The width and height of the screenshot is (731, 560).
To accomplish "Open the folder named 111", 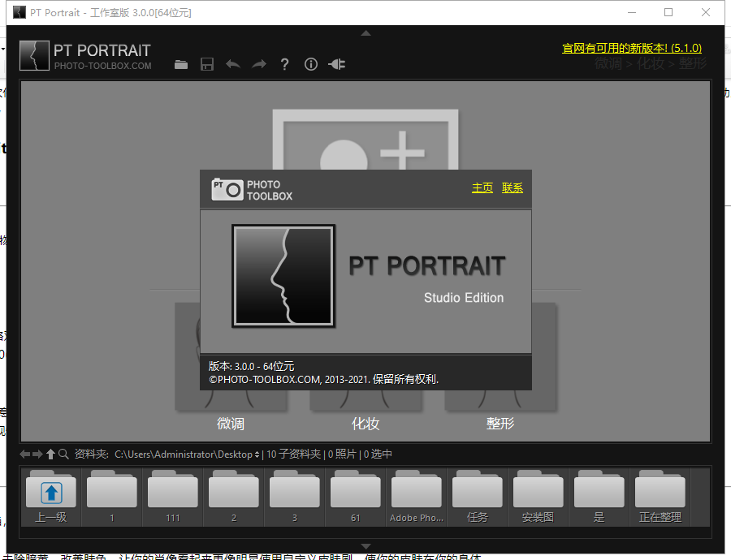I will [x=172, y=498].
